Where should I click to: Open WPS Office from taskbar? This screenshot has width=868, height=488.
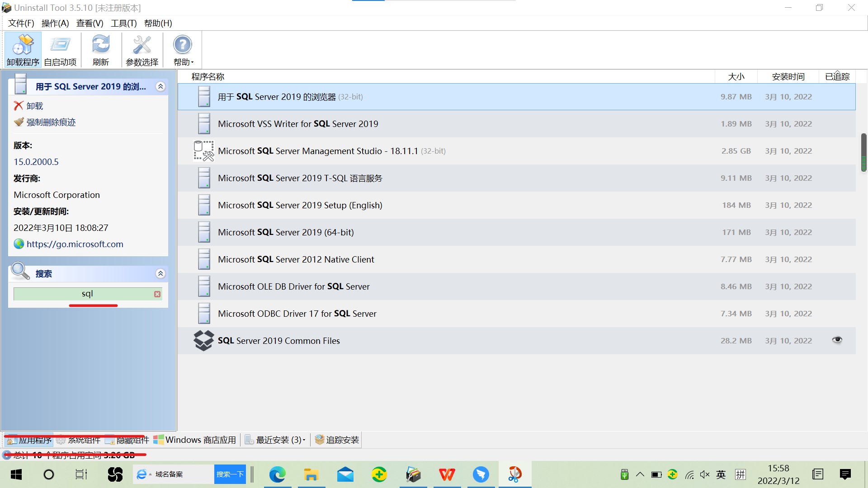pyautogui.click(x=447, y=474)
